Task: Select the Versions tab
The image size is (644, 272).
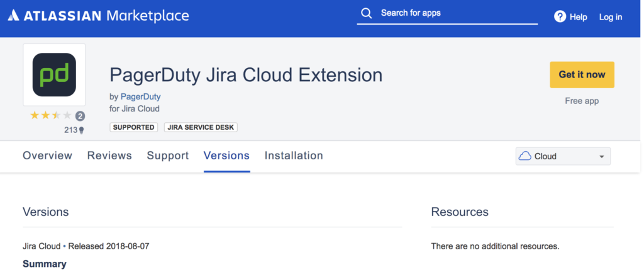Action: click(226, 156)
